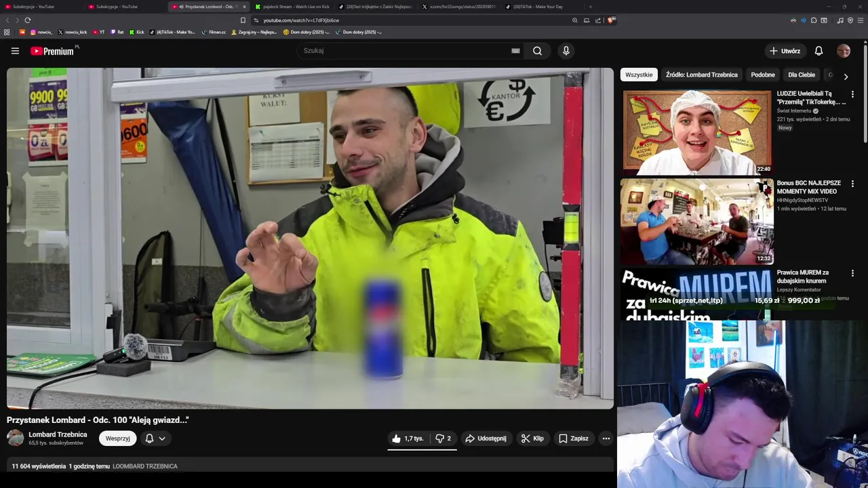
Task: Open account avatar menu
Action: (x=844, y=51)
